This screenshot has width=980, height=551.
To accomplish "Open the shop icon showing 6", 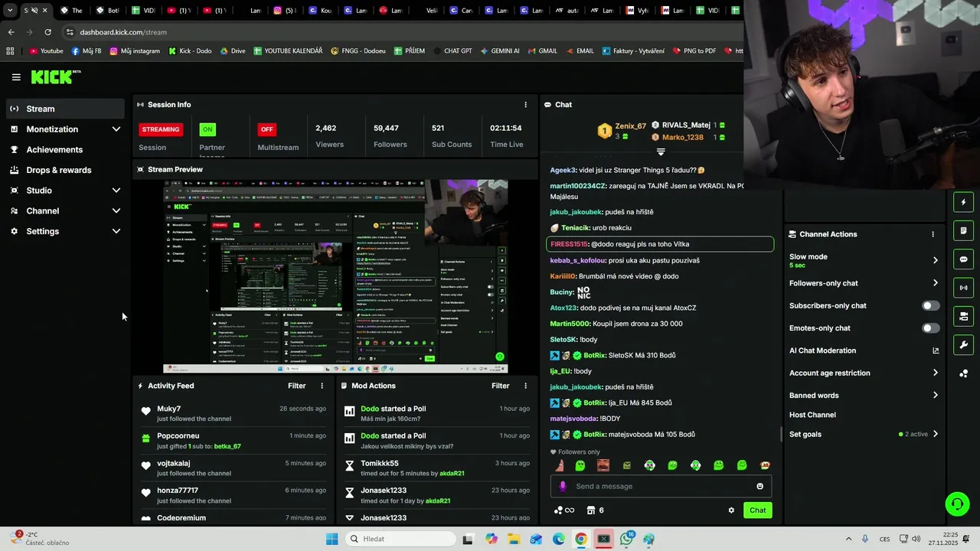I will pyautogui.click(x=595, y=510).
